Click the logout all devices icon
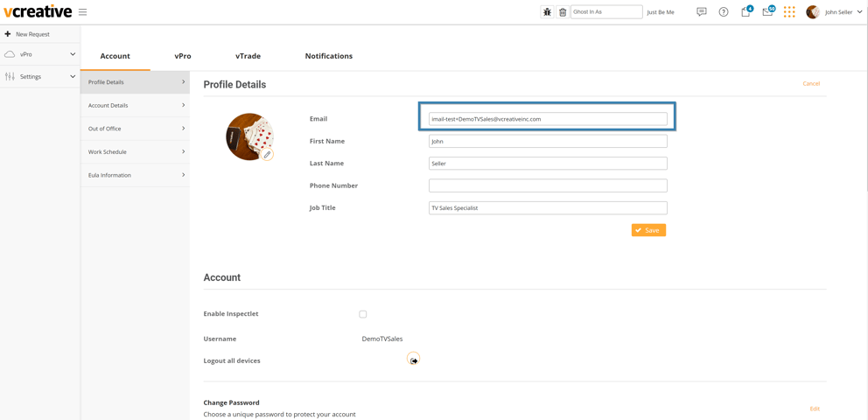 click(414, 359)
